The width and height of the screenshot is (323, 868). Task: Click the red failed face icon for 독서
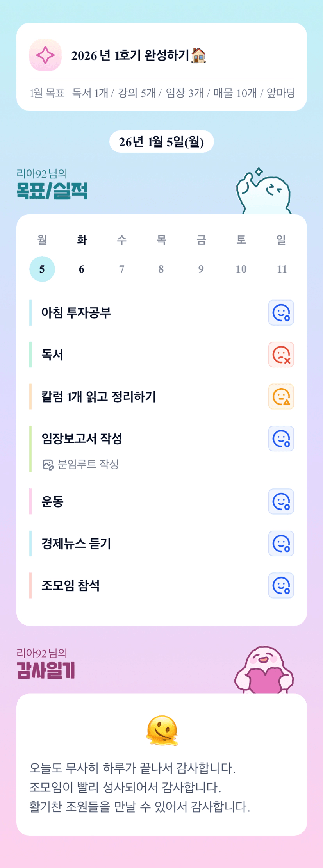click(x=281, y=355)
